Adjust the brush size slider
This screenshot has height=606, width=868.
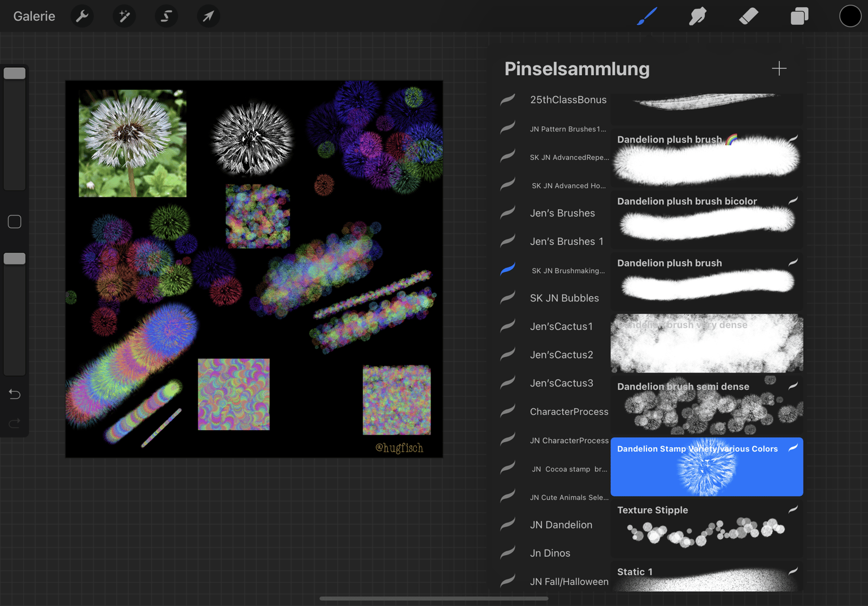(15, 73)
